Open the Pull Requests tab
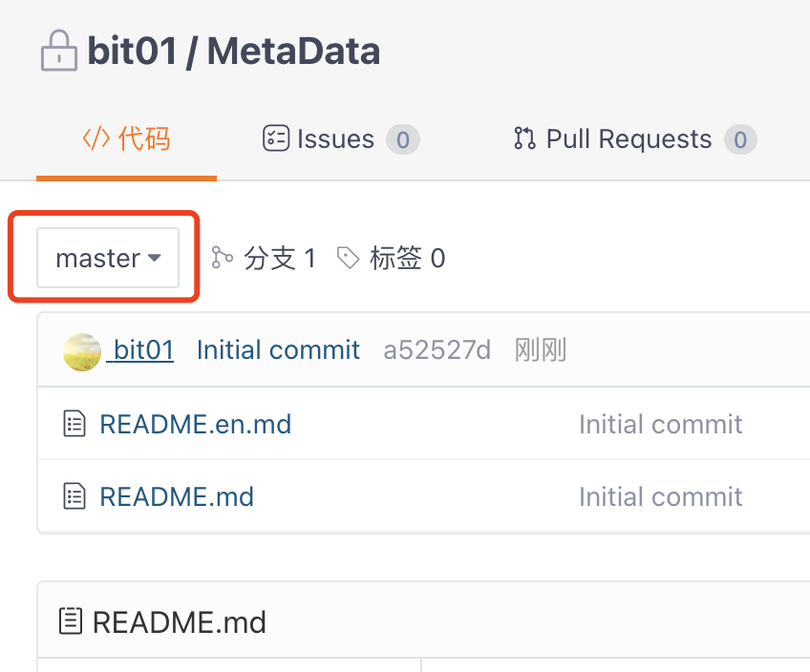Image resolution: width=810 pixels, height=672 pixels. (635, 138)
